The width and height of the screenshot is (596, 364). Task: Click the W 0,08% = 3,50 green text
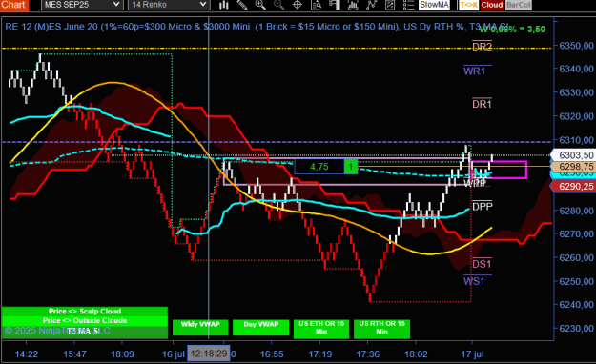click(512, 30)
